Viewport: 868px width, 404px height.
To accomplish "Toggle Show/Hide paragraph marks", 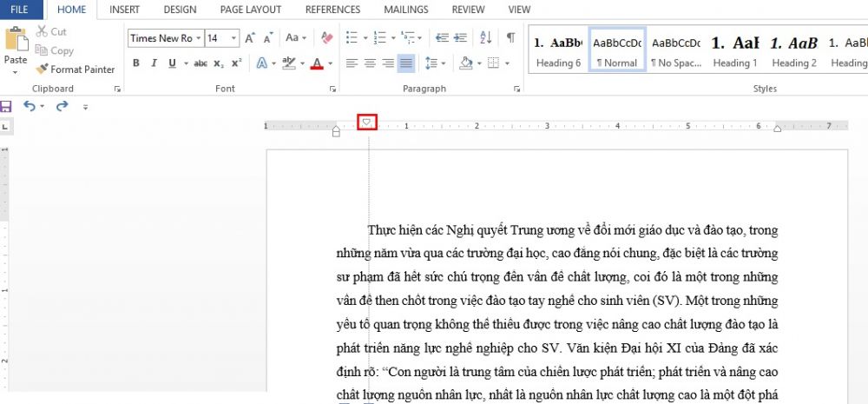I will tap(511, 38).
